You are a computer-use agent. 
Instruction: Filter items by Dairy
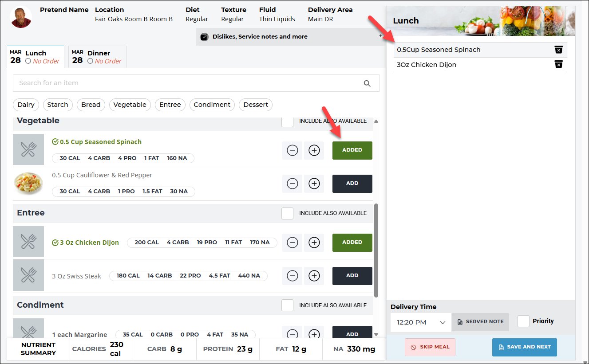(x=26, y=105)
